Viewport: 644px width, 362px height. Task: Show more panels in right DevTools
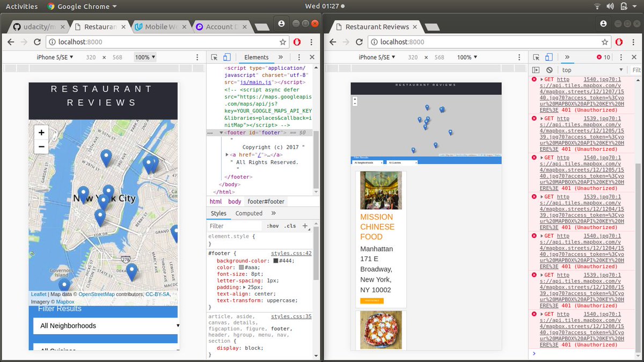click(x=567, y=57)
